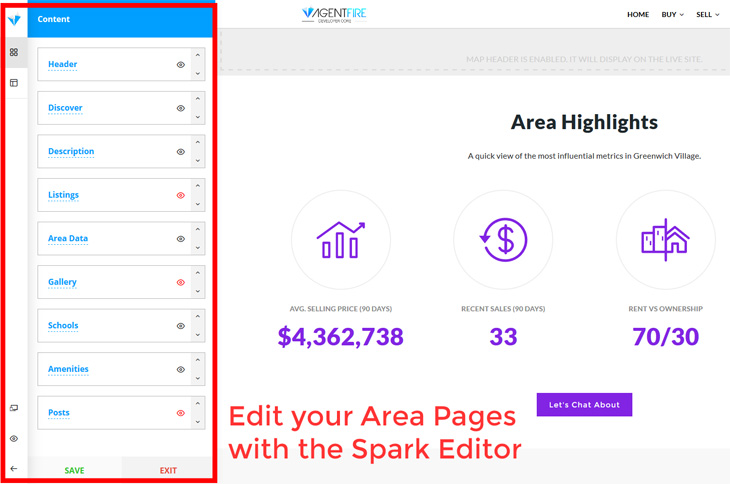Click the AVG. SELLING PRICE label
Viewport: 730px width, 484px height.
(341, 309)
